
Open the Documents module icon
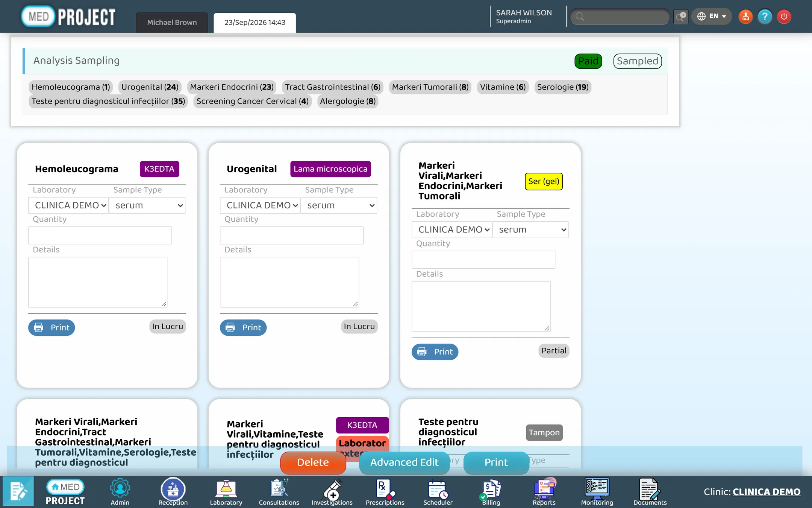650,492
